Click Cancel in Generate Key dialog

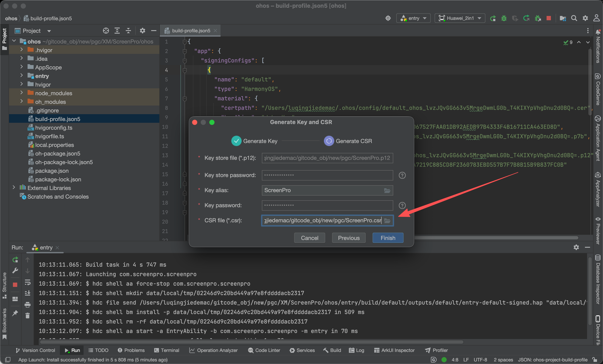[x=310, y=238]
